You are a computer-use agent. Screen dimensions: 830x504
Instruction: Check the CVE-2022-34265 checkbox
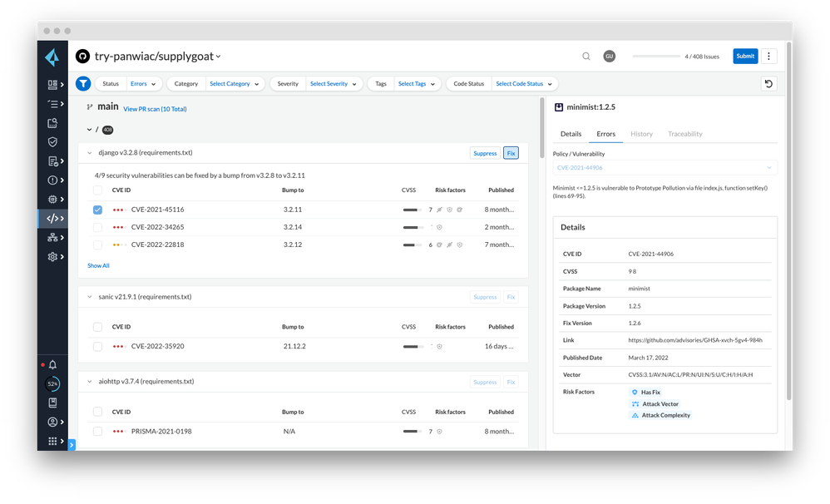pyautogui.click(x=98, y=227)
